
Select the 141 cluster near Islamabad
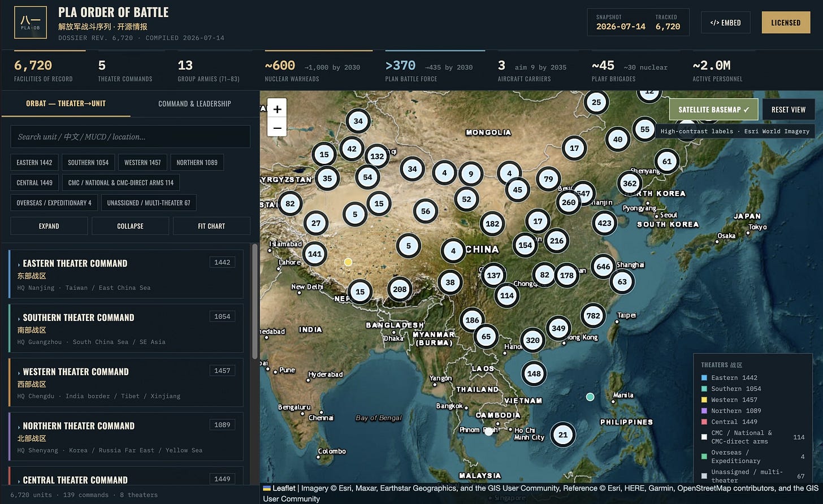315,254
